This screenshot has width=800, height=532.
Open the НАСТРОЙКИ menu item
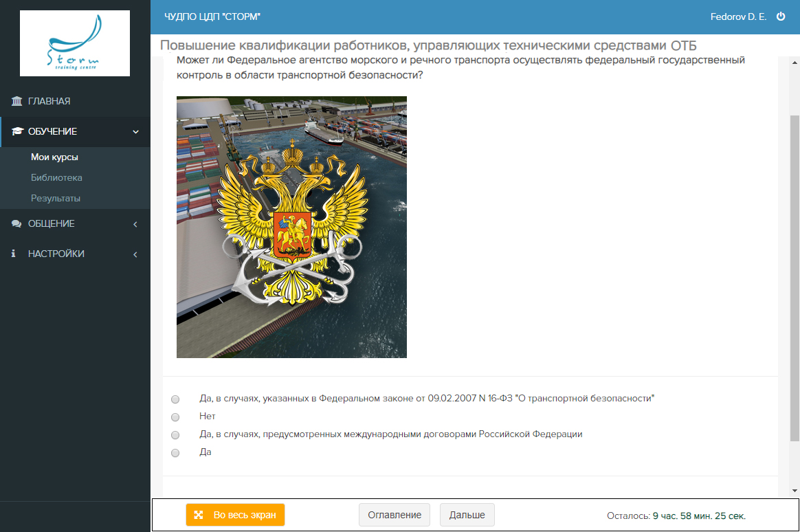[75, 254]
